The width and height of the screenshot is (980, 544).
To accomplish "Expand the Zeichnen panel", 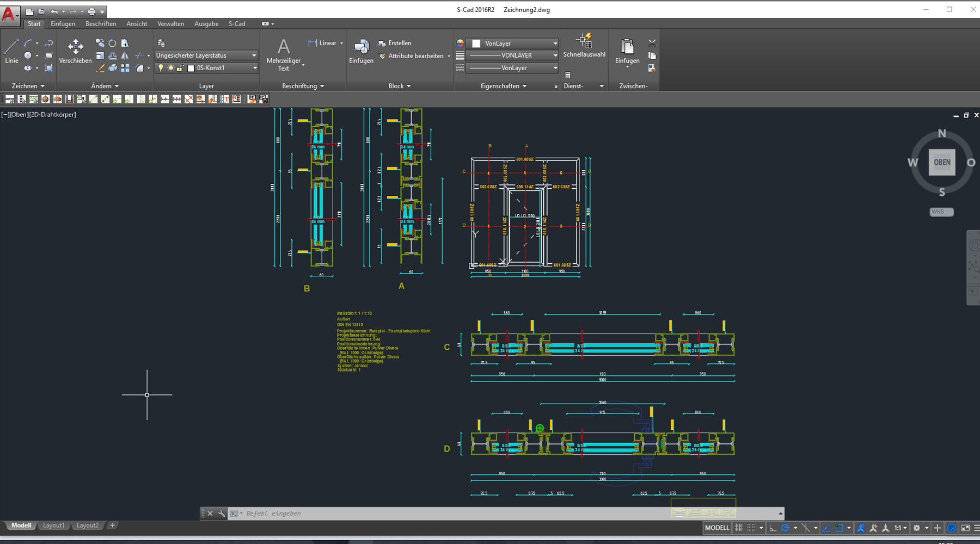I will (28, 86).
